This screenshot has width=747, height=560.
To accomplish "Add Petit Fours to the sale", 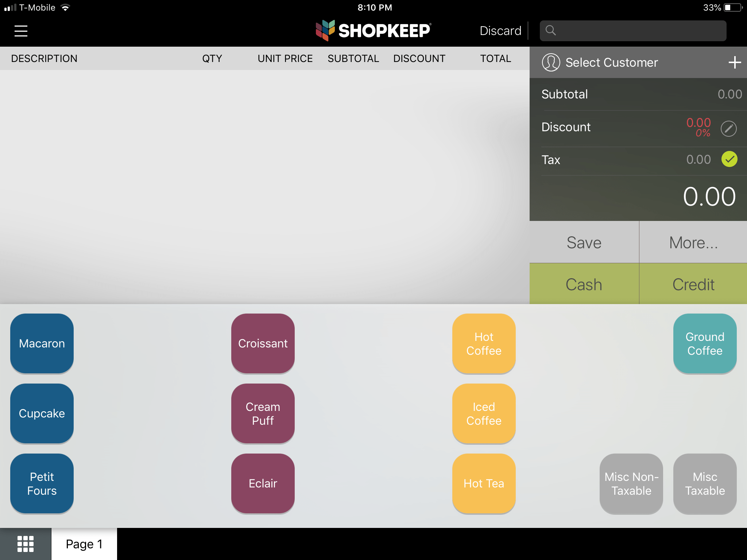I will (x=42, y=483).
